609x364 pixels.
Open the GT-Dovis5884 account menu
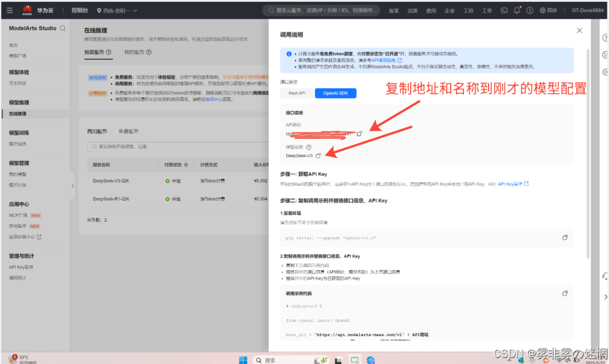tap(587, 10)
